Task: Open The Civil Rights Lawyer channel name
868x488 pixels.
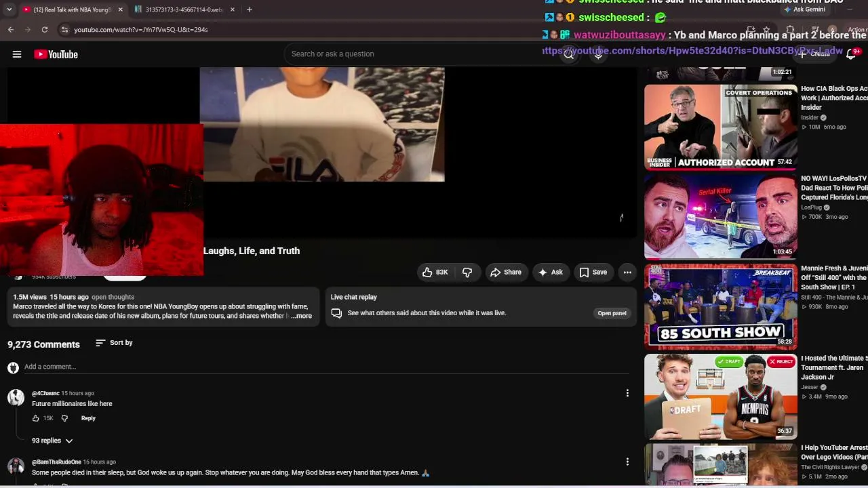Action: [x=831, y=467]
